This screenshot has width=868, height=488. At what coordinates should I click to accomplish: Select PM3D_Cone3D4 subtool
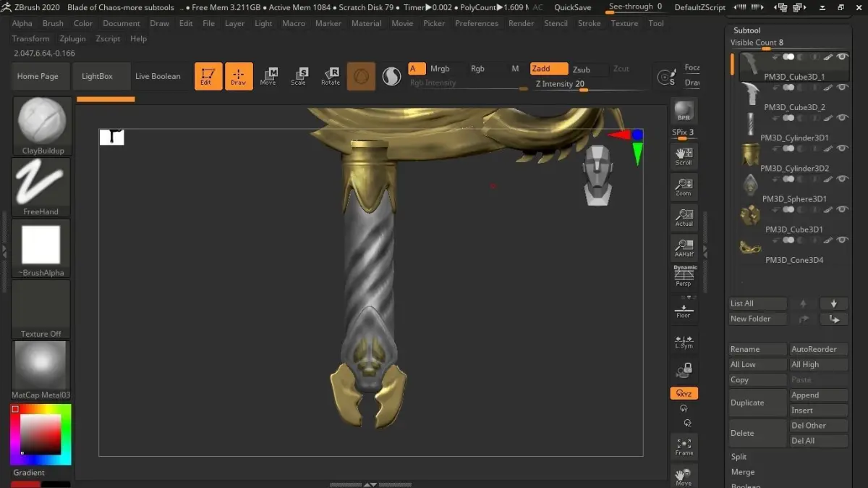point(793,251)
